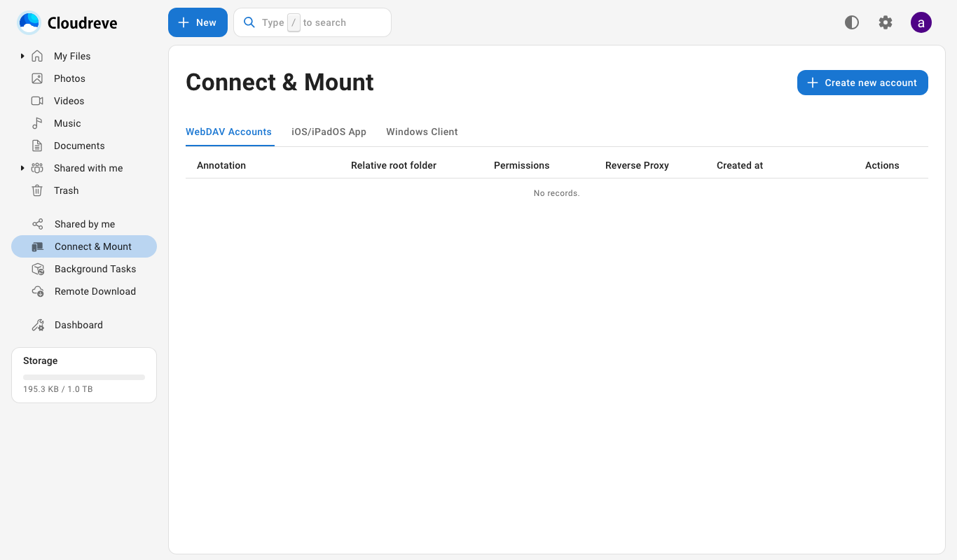Click the Background Tasks cube icon

coord(38,269)
